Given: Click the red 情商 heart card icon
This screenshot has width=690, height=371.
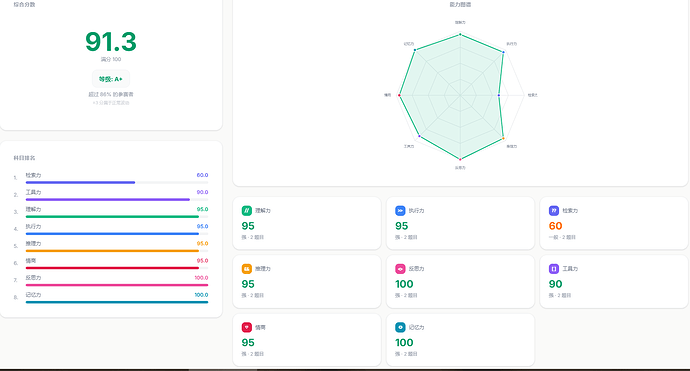Looking at the screenshot, I should click(246, 327).
